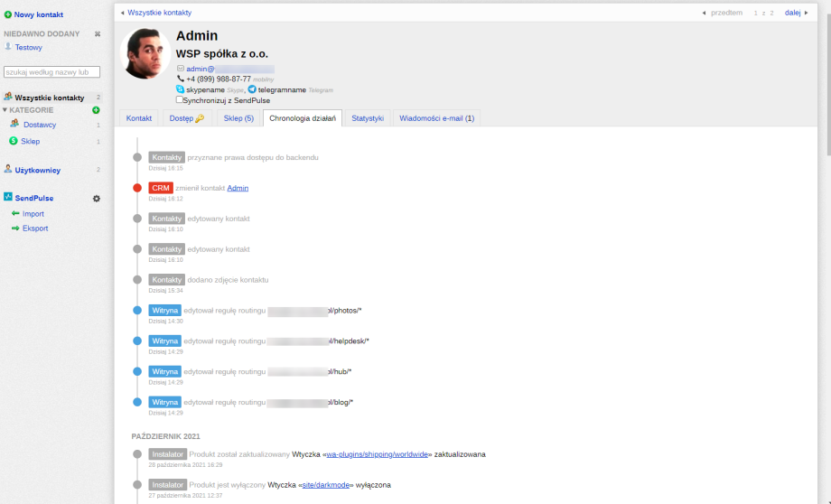Image resolution: width=831 pixels, height=504 pixels.
Task: Open SendPulse settings gear
Action: 97,198
